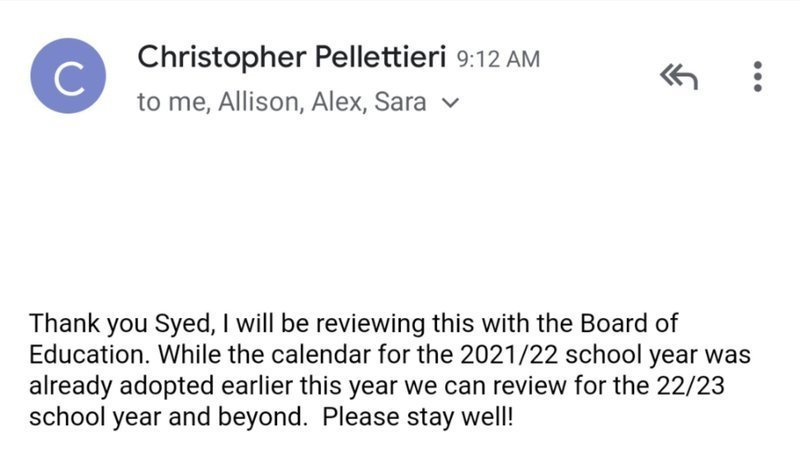Click the 9:12 AM timestamp
This screenshot has height=450, width=800.
497,59
